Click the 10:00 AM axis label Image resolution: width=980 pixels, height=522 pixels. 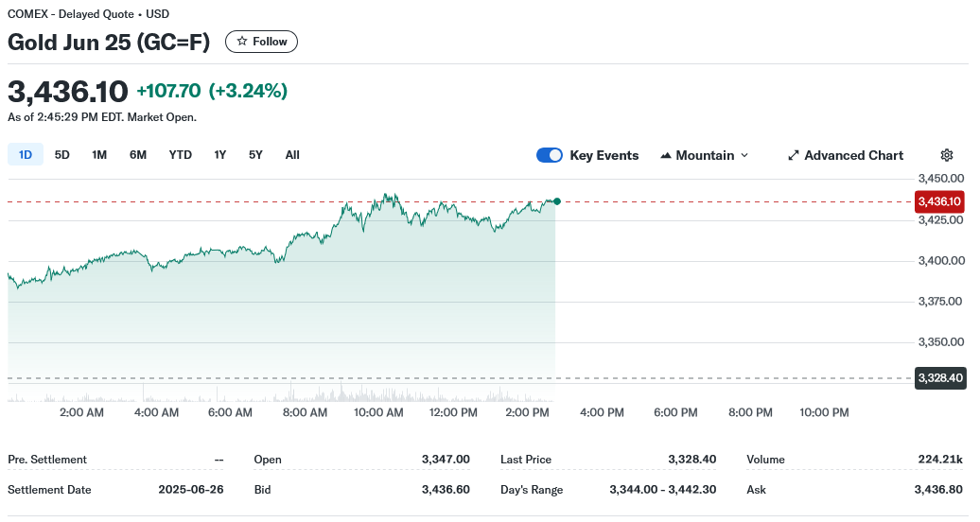click(x=378, y=412)
